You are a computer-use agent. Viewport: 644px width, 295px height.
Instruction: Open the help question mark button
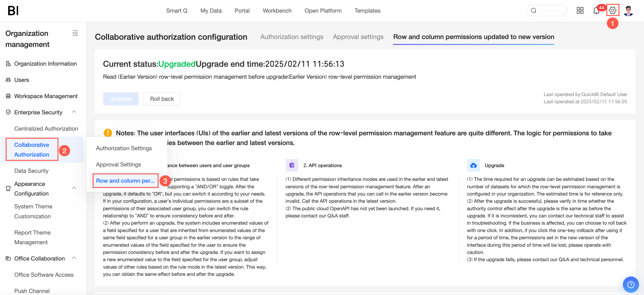[x=630, y=284]
